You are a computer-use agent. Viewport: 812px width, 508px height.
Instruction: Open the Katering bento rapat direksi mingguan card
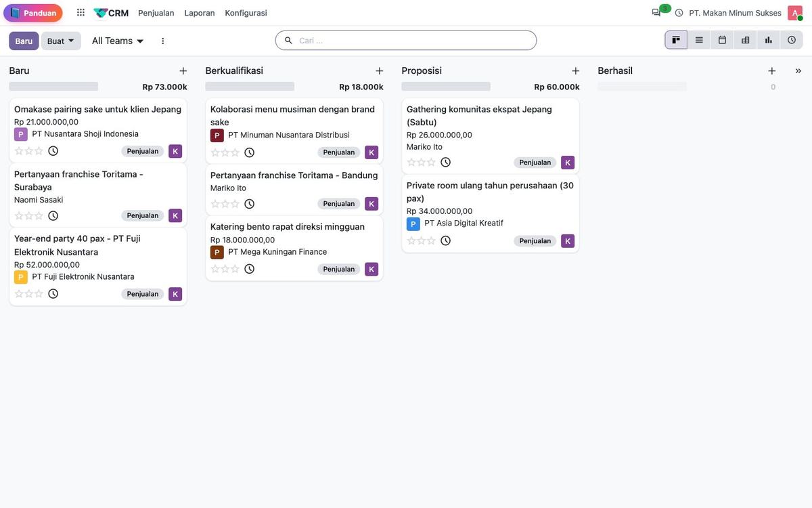pos(294,247)
